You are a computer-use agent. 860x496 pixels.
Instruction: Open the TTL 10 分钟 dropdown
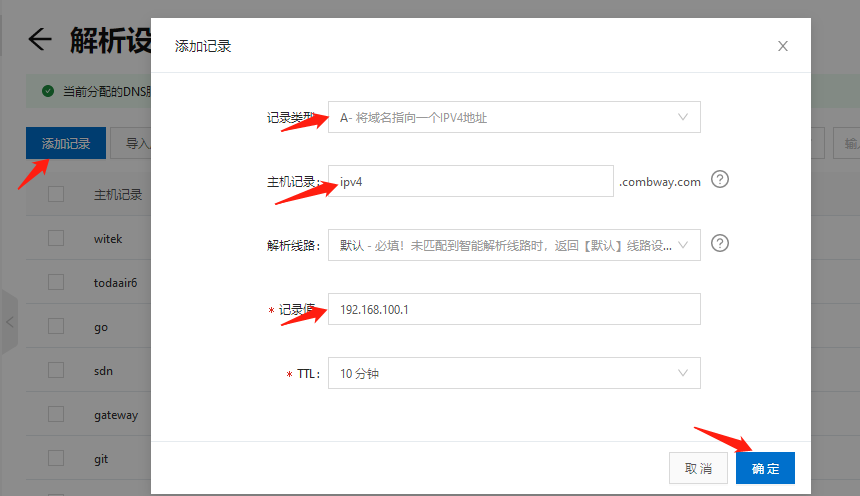(x=514, y=373)
